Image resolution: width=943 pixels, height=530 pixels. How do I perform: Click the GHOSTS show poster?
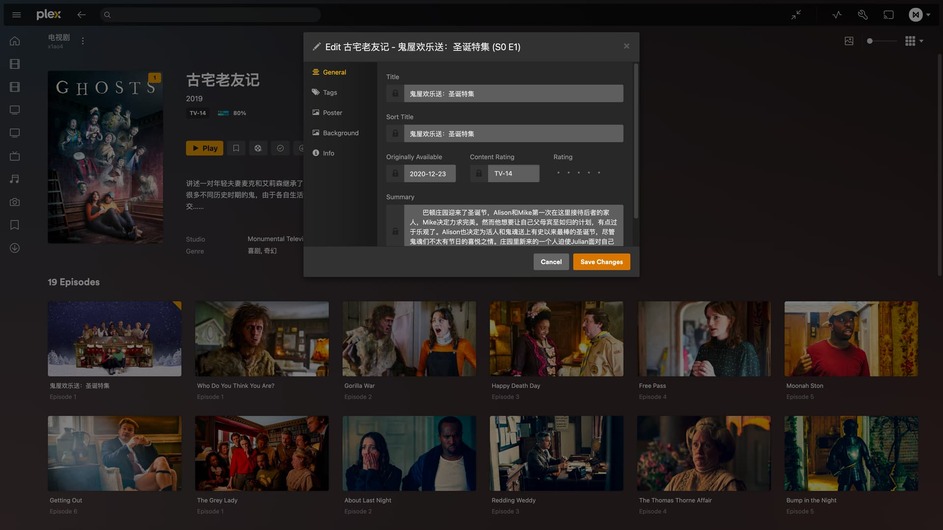click(x=105, y=157)
